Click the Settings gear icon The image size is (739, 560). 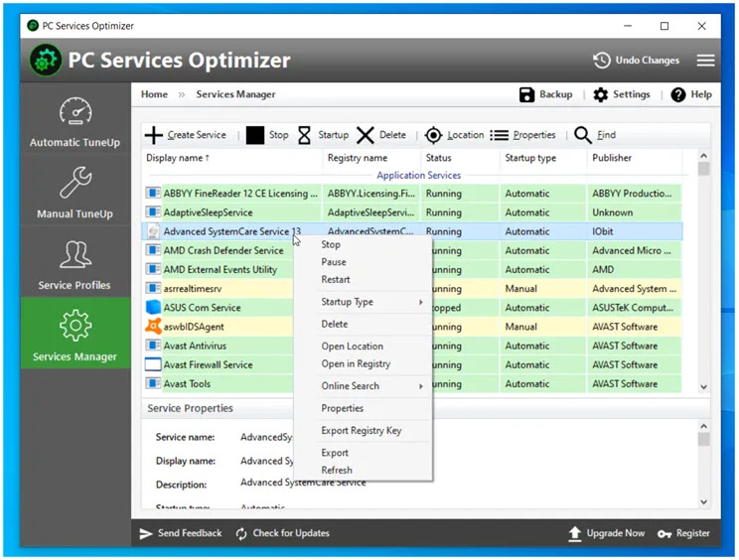coord(600,94)
